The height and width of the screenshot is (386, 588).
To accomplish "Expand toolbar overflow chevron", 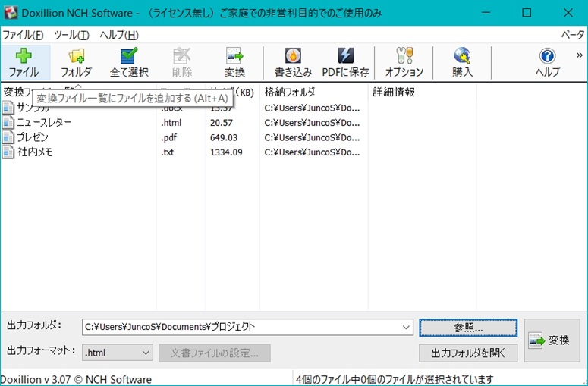I will pyautogui.click(x=580, y=55).
